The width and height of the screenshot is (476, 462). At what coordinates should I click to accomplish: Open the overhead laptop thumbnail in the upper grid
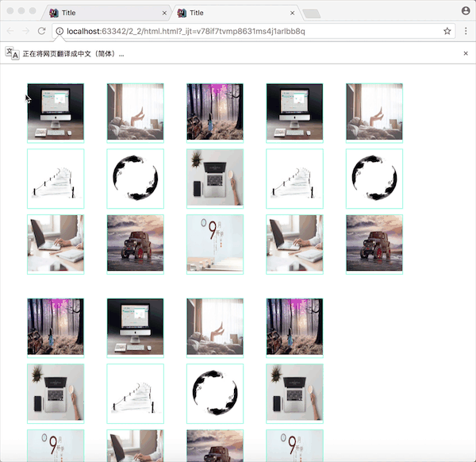pyautogui.click(x=215, y=177)
